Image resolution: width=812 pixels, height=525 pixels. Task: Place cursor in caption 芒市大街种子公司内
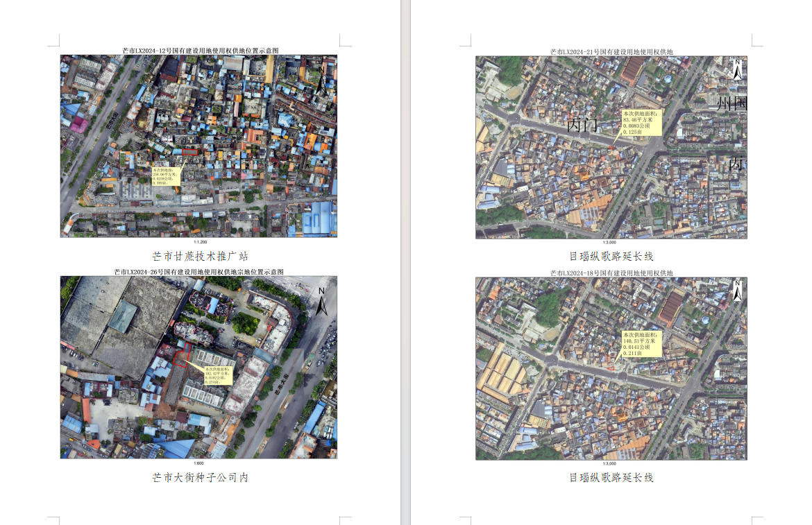200,477
